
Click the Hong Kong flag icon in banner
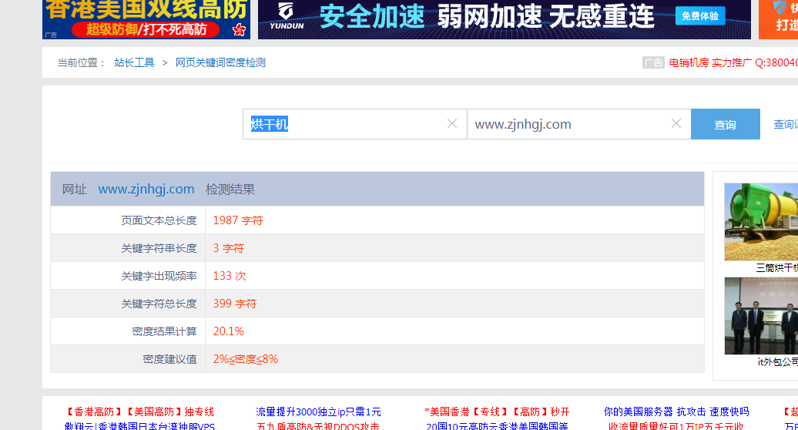(x=239, y=30)
